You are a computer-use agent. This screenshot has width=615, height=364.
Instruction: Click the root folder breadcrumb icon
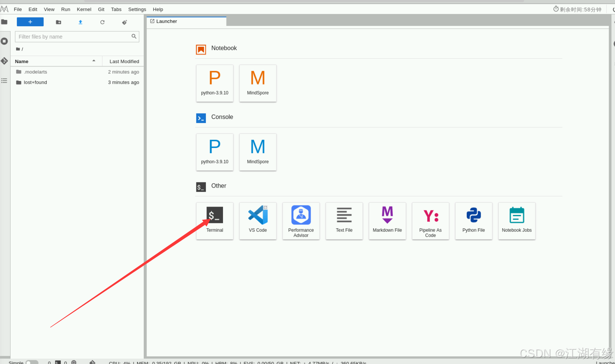[x=18, y=49]
